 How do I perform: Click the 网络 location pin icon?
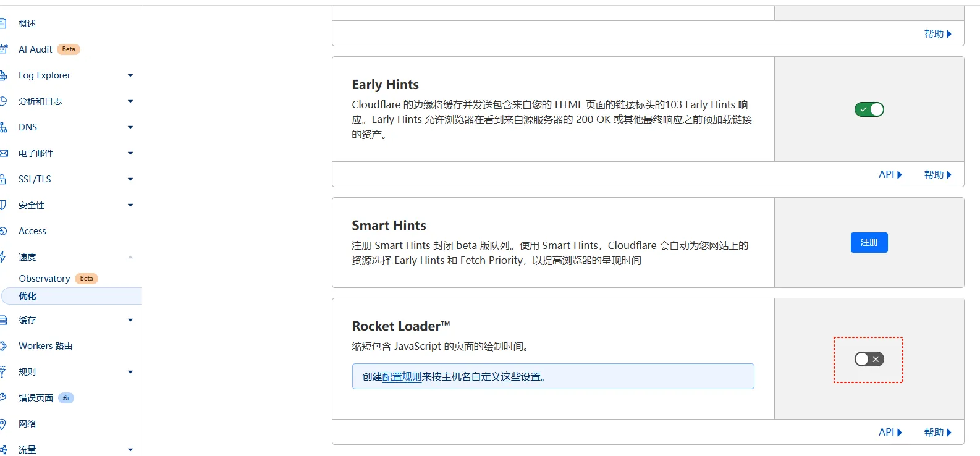(3, 424)
